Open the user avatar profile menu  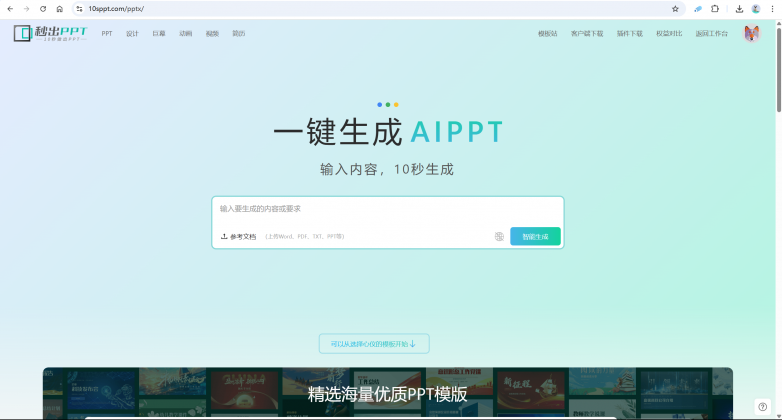point(752,33)
